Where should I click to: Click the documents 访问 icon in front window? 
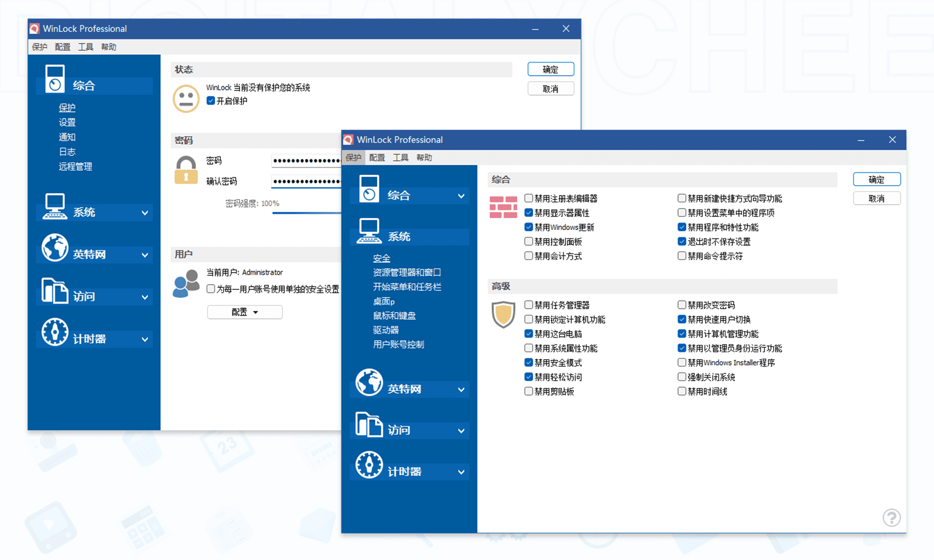(x=369, y=424)
